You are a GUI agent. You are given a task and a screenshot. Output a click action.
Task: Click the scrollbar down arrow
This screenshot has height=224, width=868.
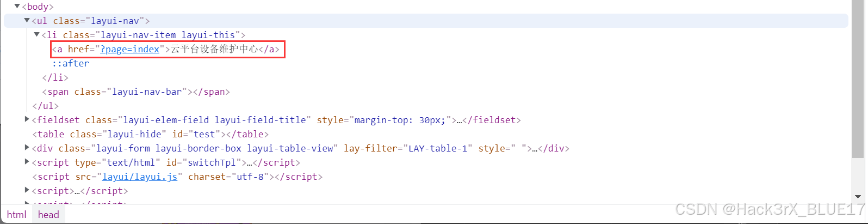pyautogui.click(x=858, y=197)
